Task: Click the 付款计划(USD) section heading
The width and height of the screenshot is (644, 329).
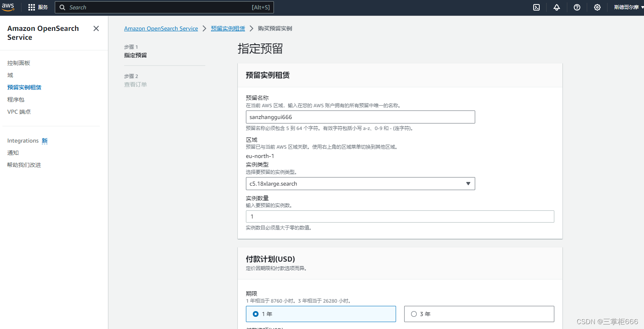Action: (x=270, y=259)
